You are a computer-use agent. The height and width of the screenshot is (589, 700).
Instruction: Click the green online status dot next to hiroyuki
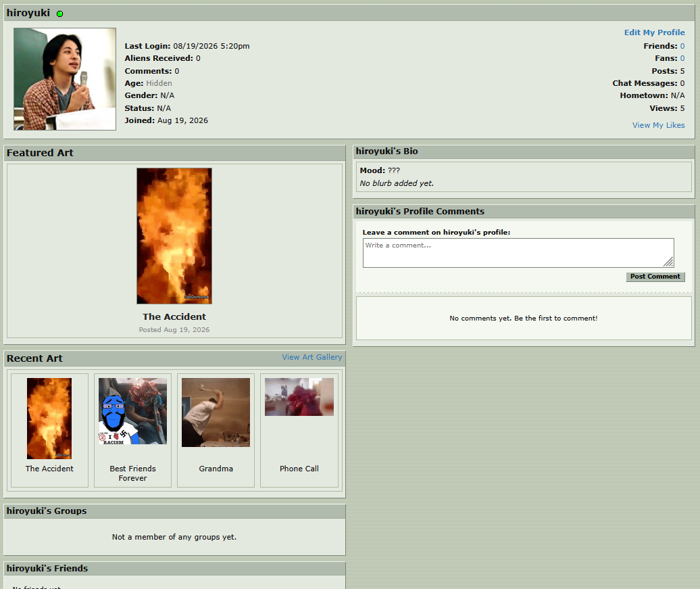[x=60, y=14]
